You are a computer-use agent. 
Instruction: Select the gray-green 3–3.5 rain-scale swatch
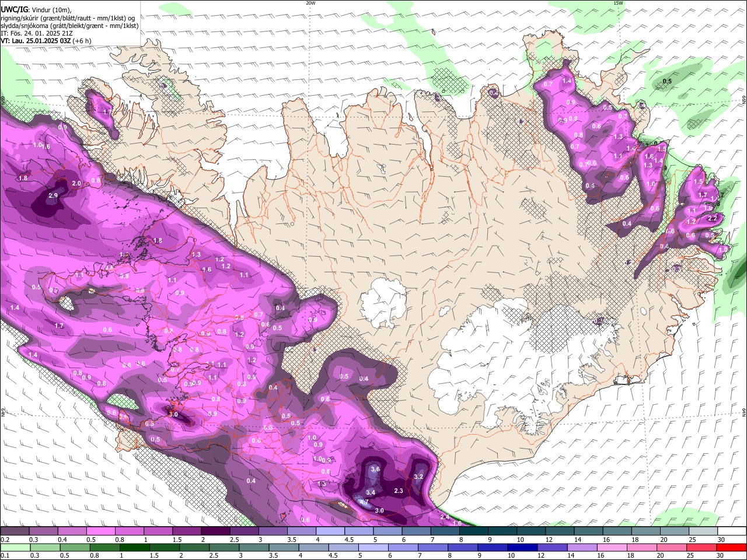[x=253, y=547]
